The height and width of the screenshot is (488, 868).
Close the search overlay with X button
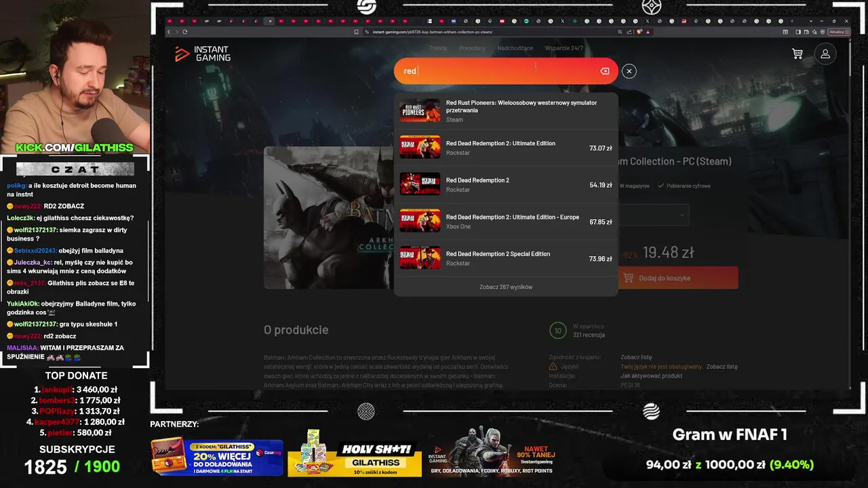(x=629, y=71)
